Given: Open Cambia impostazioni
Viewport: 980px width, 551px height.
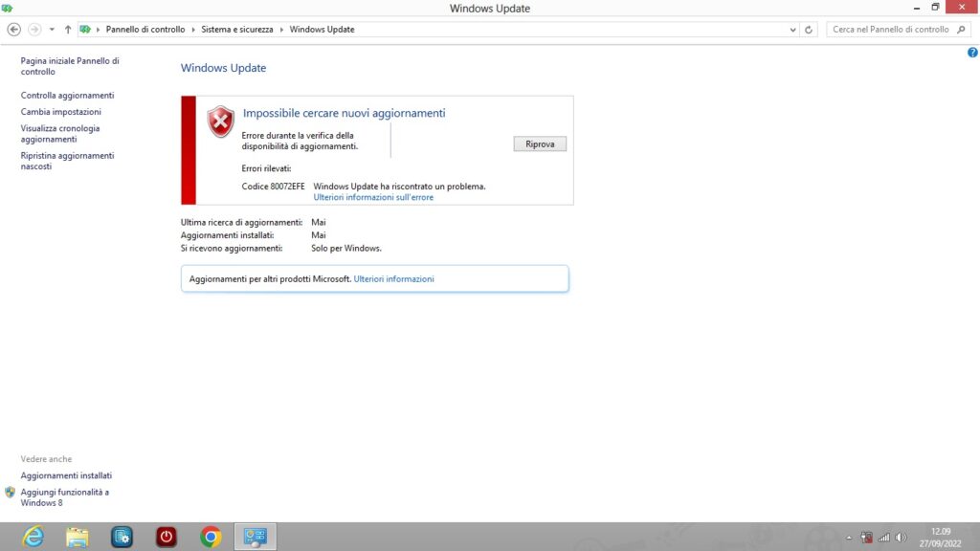Looking at the screenshot, I should pos(60,112).
